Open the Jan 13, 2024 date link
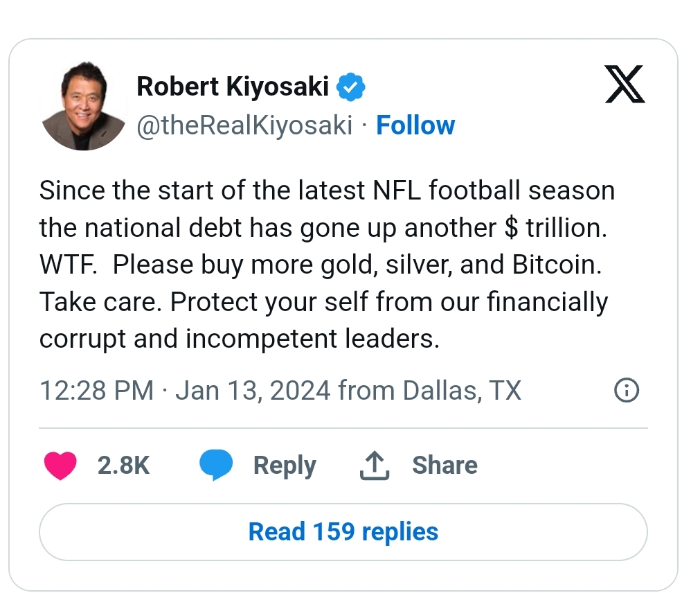 253,391
